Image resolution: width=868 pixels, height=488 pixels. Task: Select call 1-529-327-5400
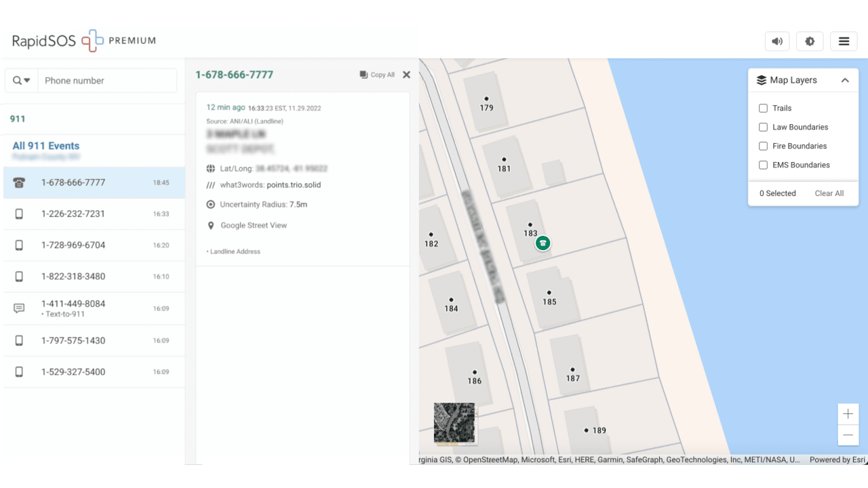coord(94,372)
